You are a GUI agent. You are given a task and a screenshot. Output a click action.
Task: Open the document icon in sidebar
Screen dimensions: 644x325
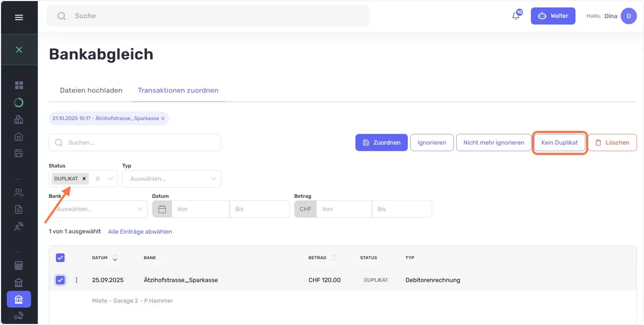point(19,209)
